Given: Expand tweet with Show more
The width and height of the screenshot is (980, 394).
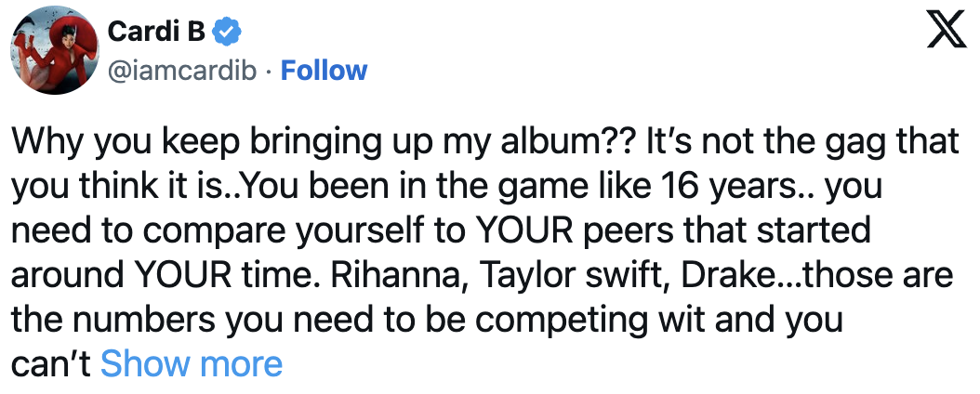Looking at the screenshot, I should tap(191, 363).
